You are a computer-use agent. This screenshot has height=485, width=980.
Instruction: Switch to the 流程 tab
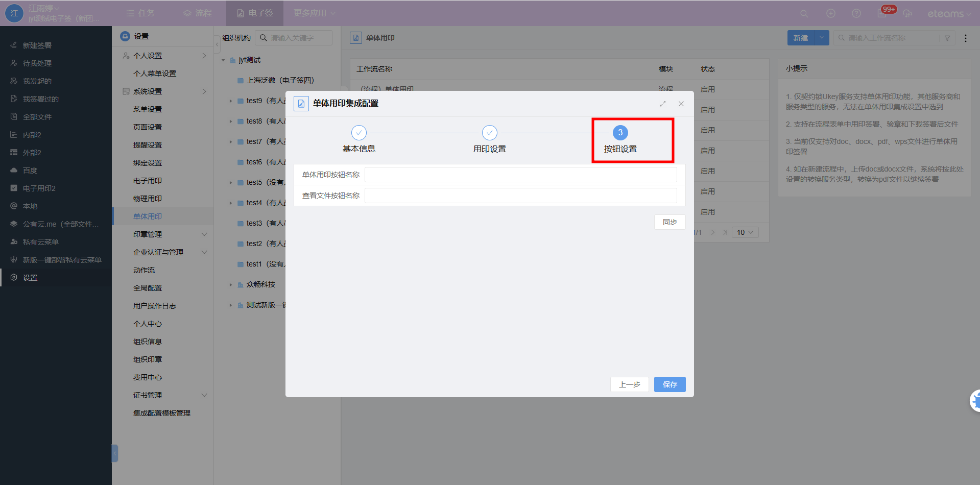(198, 13)
